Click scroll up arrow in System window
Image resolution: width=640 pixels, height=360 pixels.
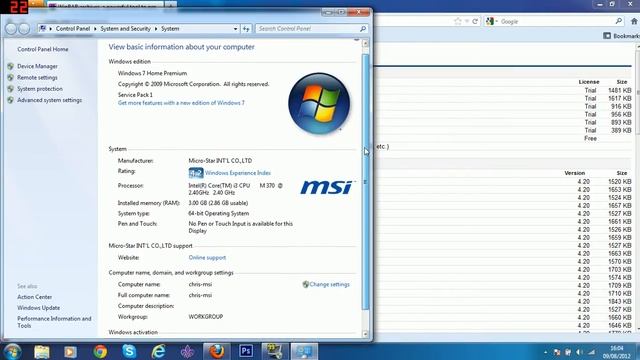(x=365, y=43)
